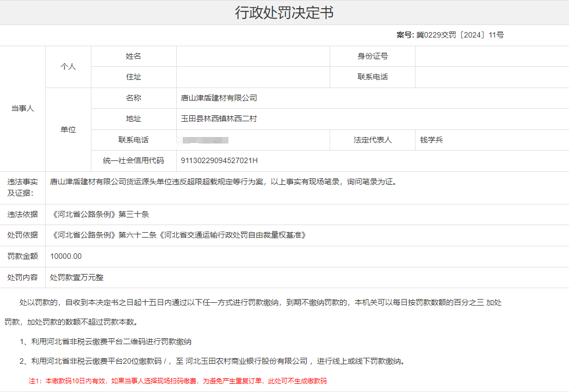Click the 当事人 header cell

(22, 108)
